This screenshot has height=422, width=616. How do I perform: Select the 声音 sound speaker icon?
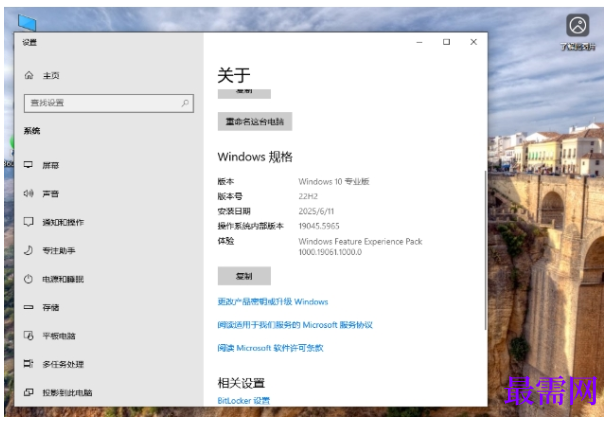point(28,193)
